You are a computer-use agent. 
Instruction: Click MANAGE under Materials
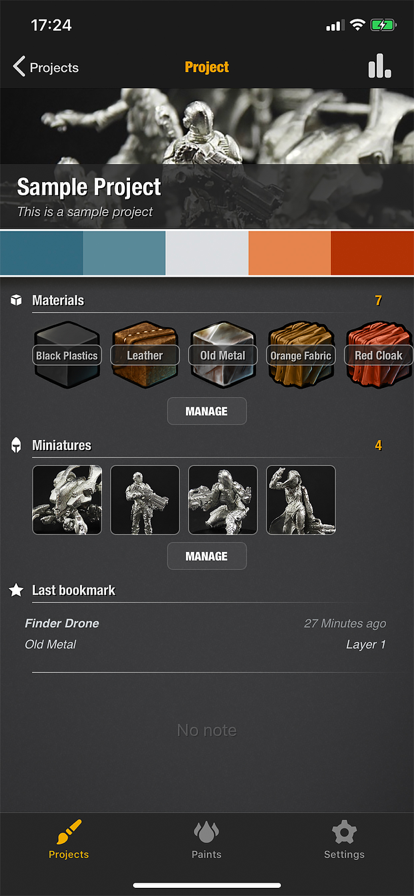(206, 411)
